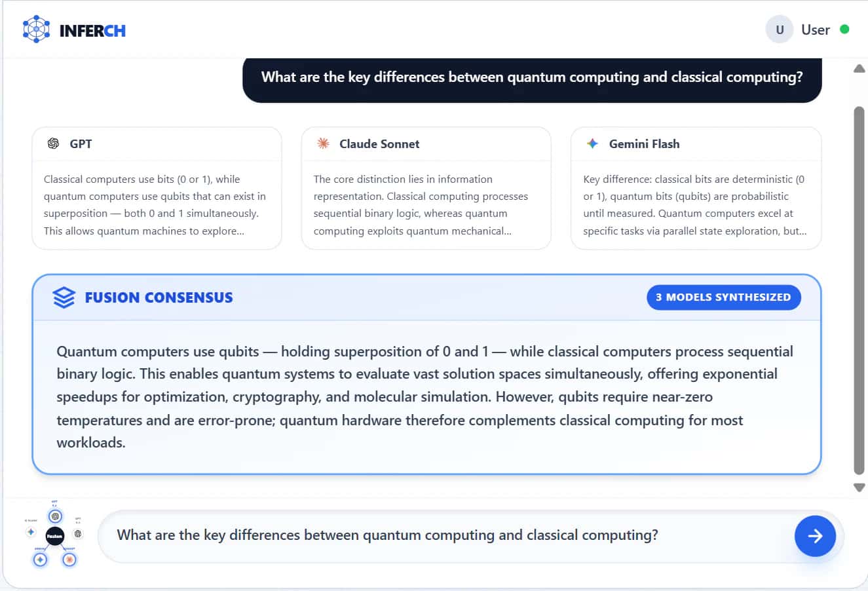
Task: Click the GPT card's OpenAI logo icon
Action: [x=53, y=143]
